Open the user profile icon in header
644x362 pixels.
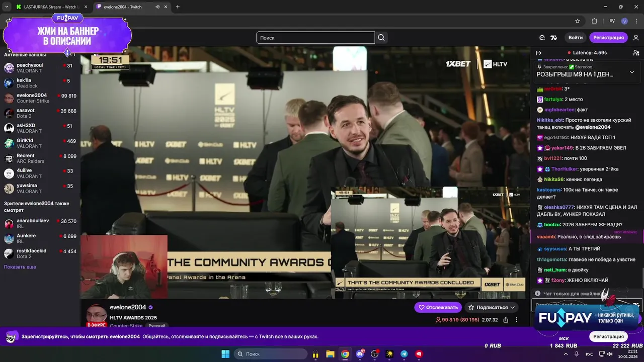(x=636, y=38)
